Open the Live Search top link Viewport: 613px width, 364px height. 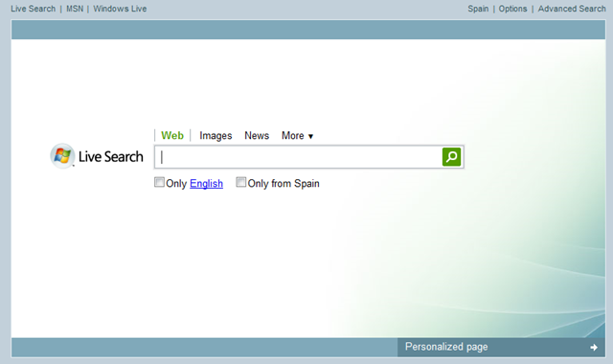coord(34,9)
